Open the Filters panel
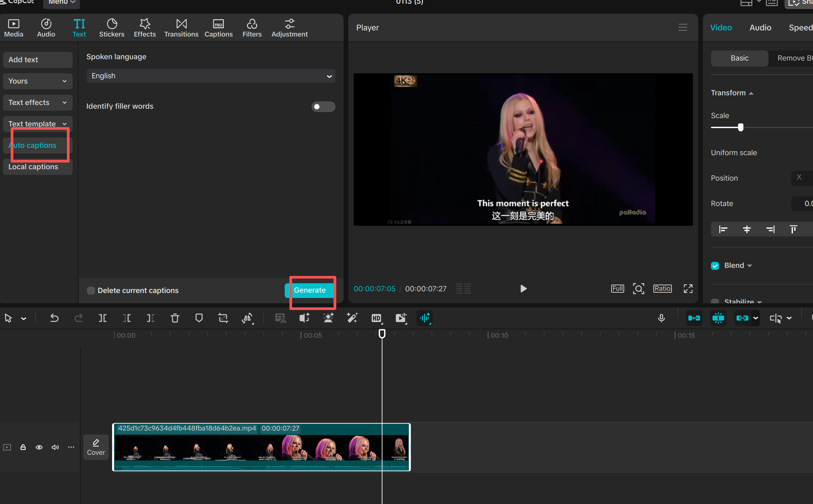This screenshot has width=813, height=504. [252, 28]
